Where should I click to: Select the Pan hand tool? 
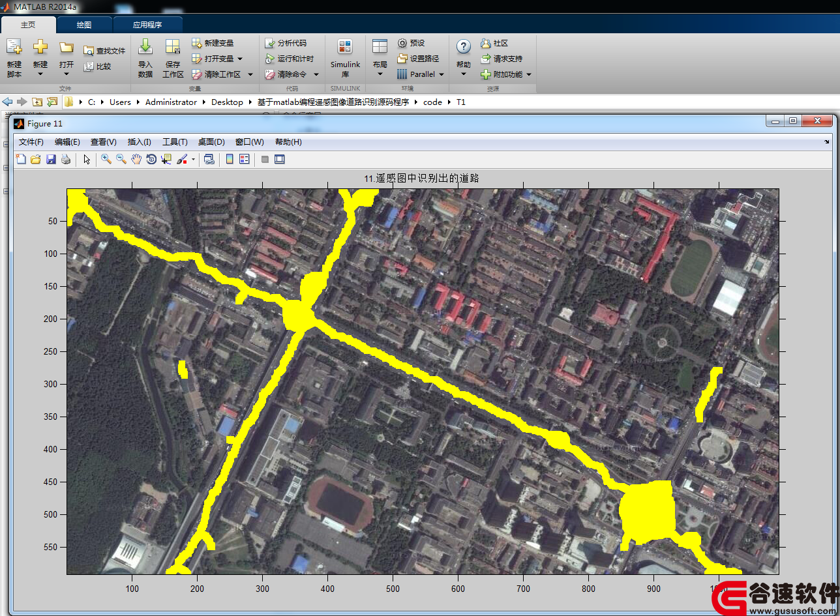[136, 159]
